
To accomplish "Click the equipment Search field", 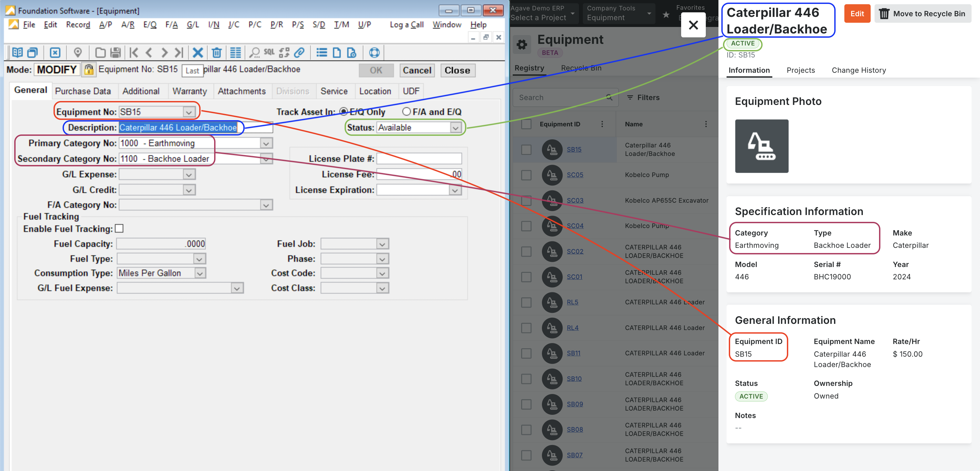I will tap(565, 97).
